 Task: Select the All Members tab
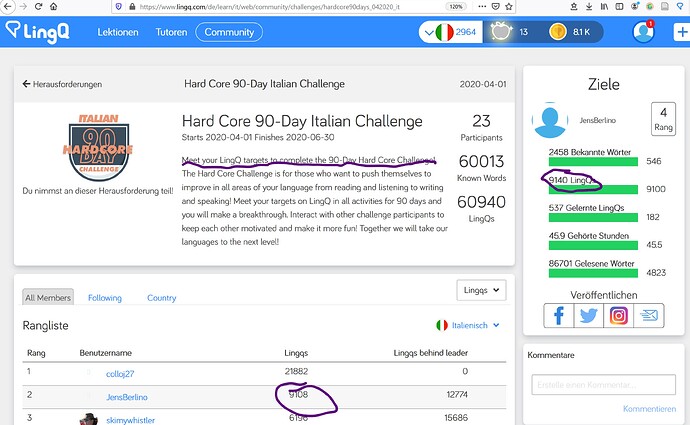coord(48,297)
